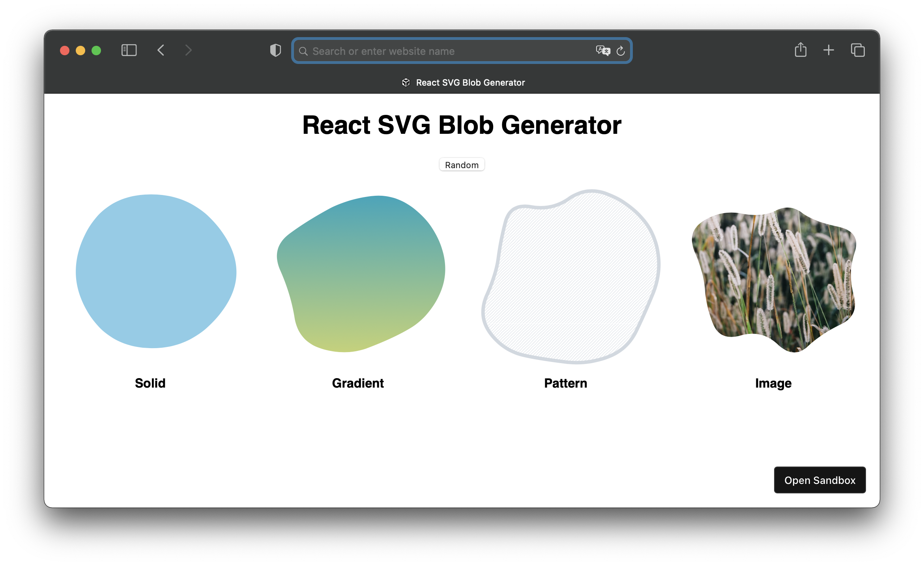Click the solid light blue blob
Image resolution: width=924 pixels, height=566 pixels.
[x=156, y=272]
